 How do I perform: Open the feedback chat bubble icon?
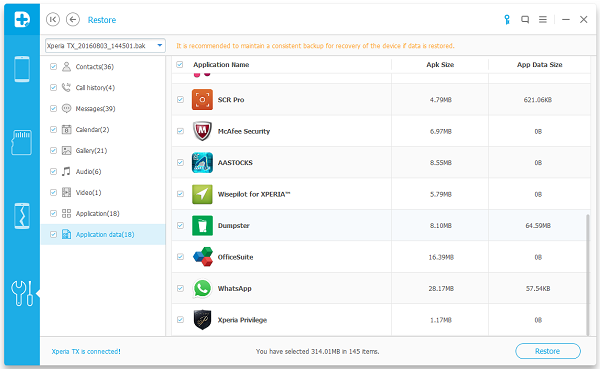point(525,20)
